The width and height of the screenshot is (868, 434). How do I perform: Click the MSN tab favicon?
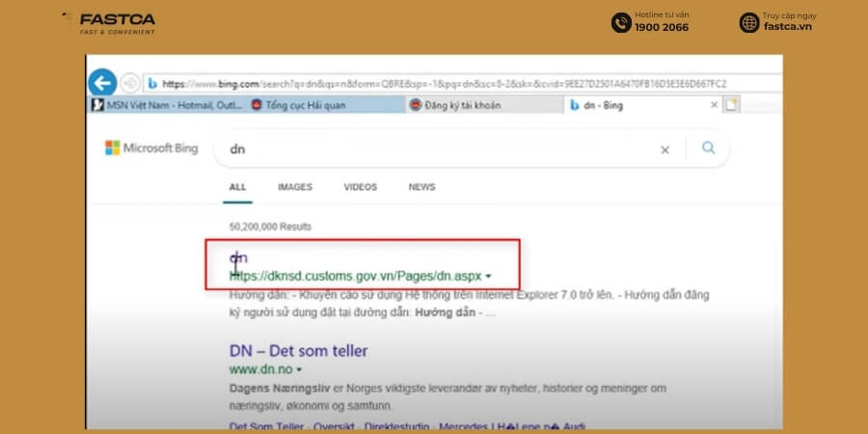pyautogui.click(x=98, y=104)
